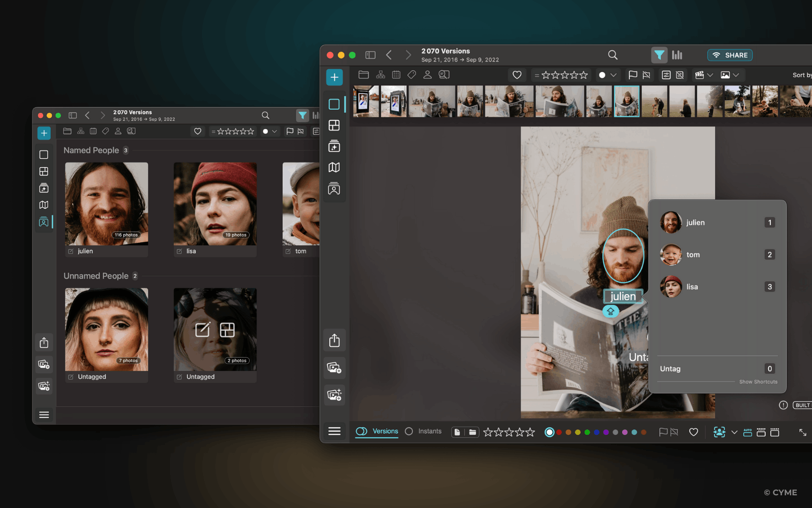Click the grid icon on the hovered Untagged card
The width and height of the screenshot is (812, 508).
227,330
